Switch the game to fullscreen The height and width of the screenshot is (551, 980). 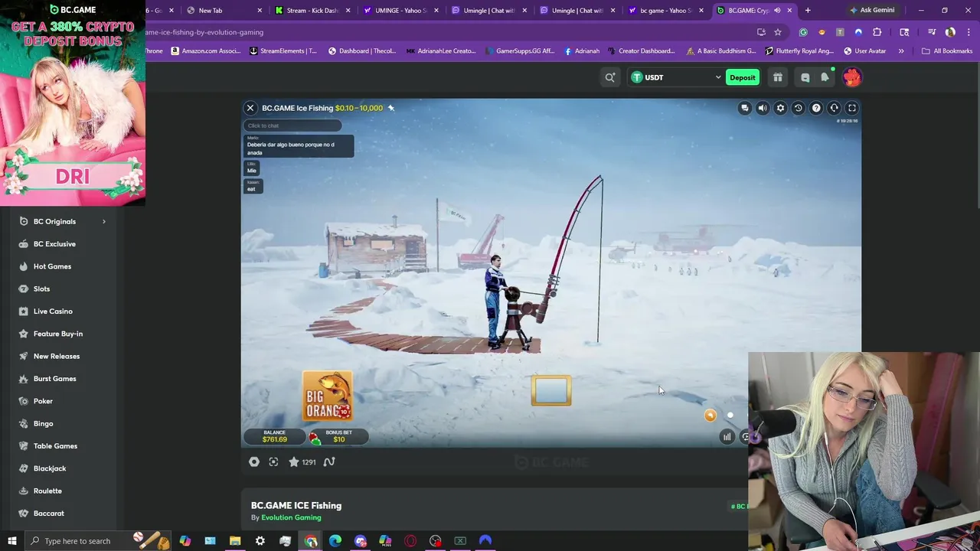[x=851, y=108]
